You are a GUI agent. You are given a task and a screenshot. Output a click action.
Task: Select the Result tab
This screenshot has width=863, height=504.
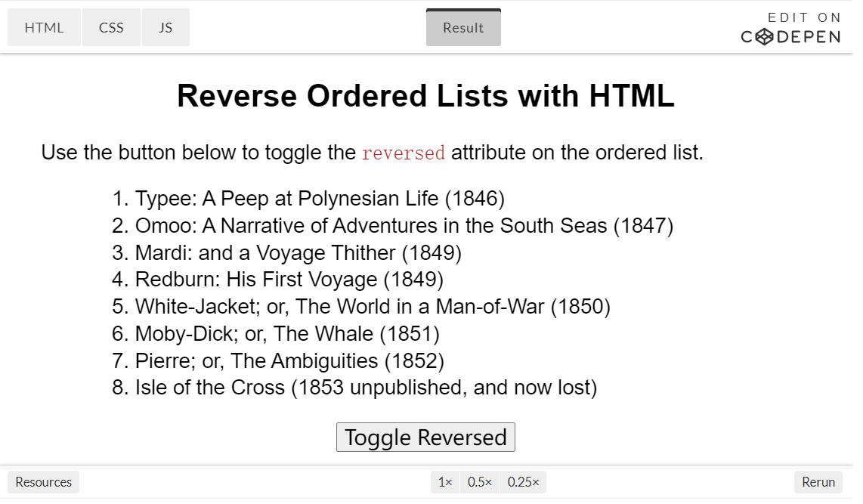(x=463, y=28)
